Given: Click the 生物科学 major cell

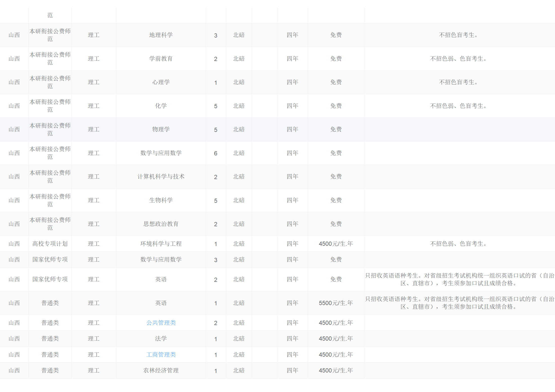Looking at the screenshot, I should click(x=161, y=200).
